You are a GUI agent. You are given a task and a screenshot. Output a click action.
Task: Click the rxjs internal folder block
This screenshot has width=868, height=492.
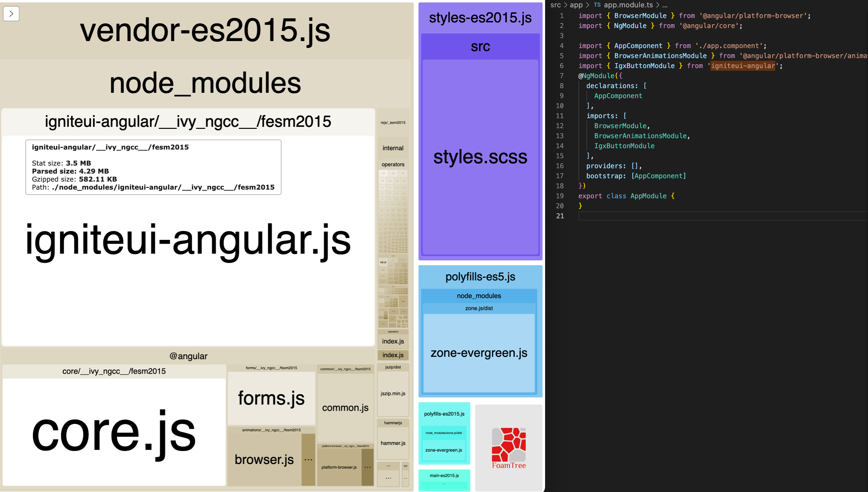(393, 148)
